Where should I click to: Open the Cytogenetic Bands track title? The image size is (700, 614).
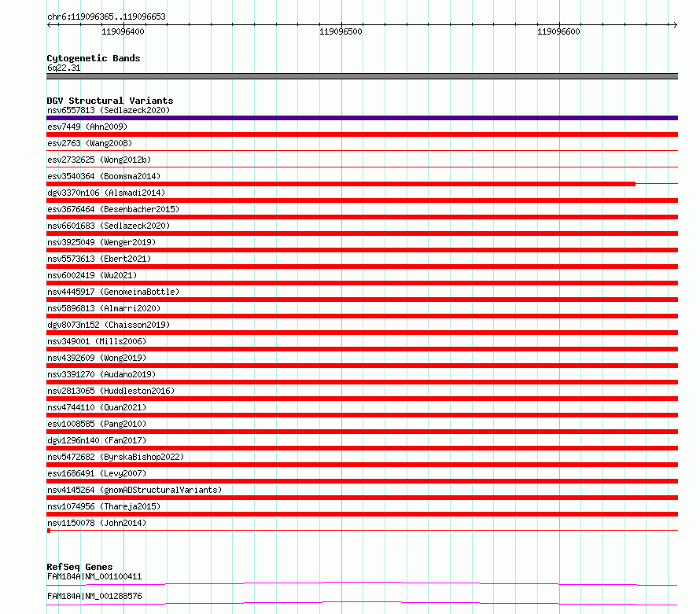click(x=94, y=58)
